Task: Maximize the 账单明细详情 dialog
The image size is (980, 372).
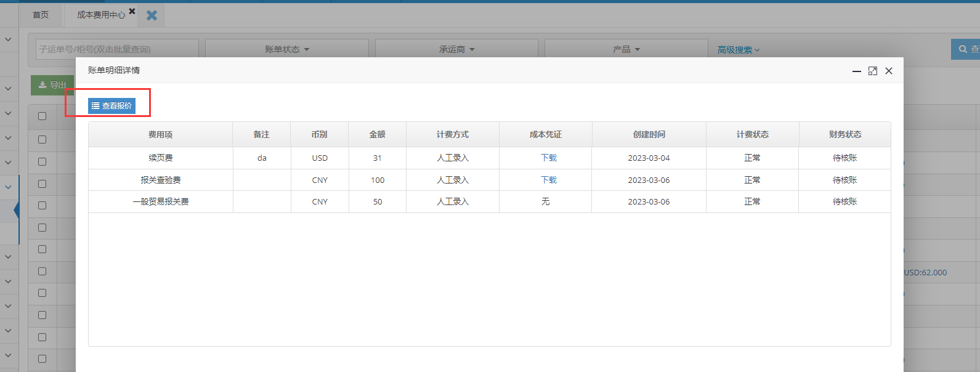Action: [x=872, y=71]
